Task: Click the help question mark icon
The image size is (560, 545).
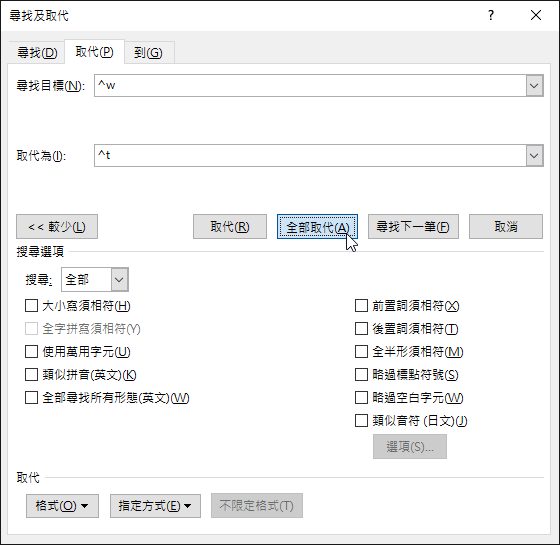Action: tap(491, 15)
